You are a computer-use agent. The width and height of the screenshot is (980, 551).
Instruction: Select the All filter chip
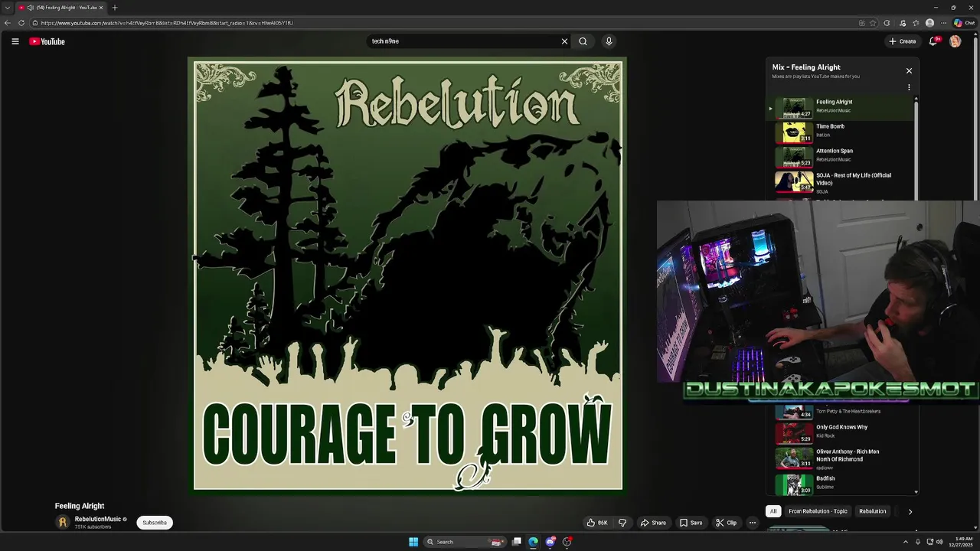[773, 511]
